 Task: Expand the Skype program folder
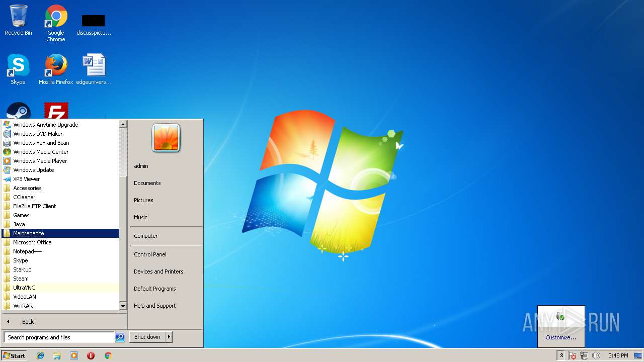coord(60,260)
